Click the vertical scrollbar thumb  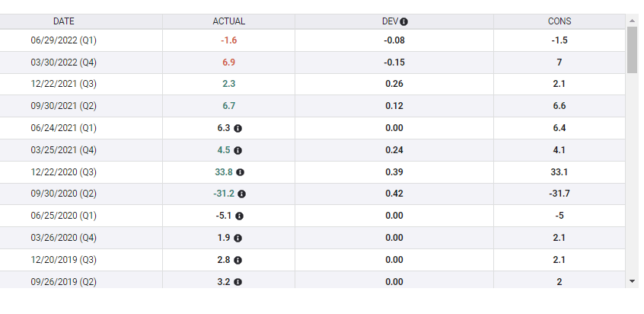coord(632,50)
